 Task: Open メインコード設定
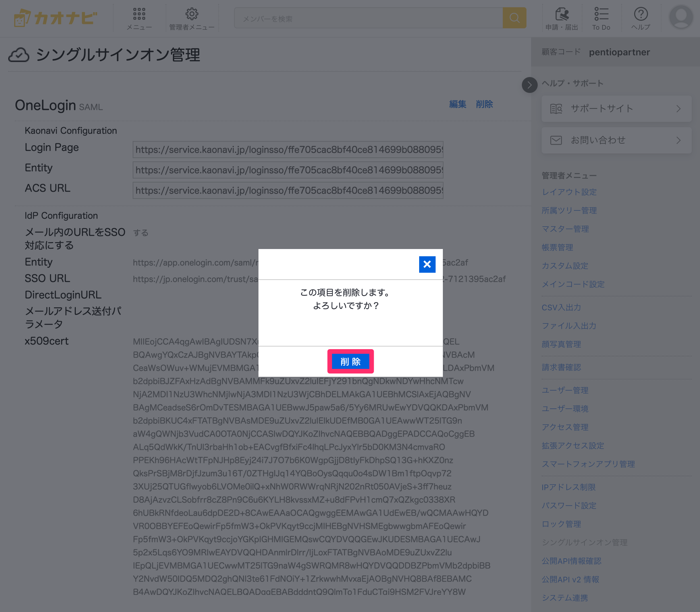(573, 284)
